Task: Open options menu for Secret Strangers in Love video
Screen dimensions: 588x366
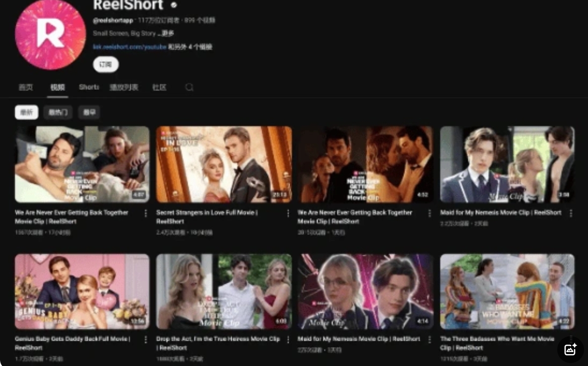Action: click(288, 213)
